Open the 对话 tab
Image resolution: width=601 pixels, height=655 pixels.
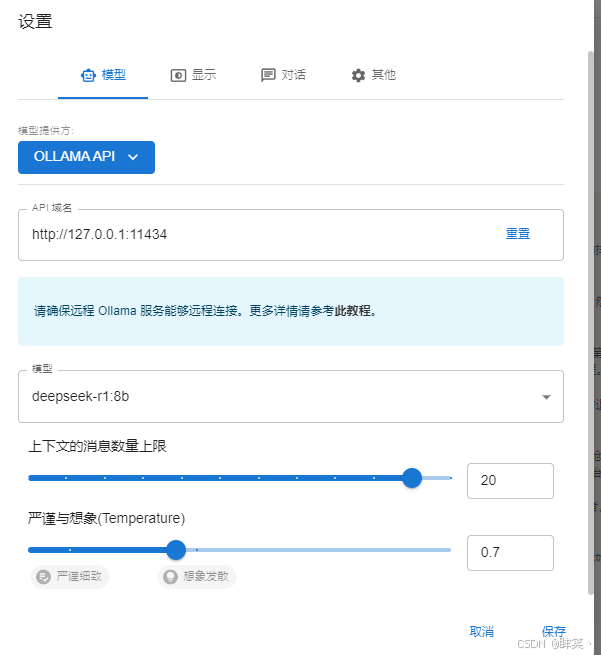(283, 75)
